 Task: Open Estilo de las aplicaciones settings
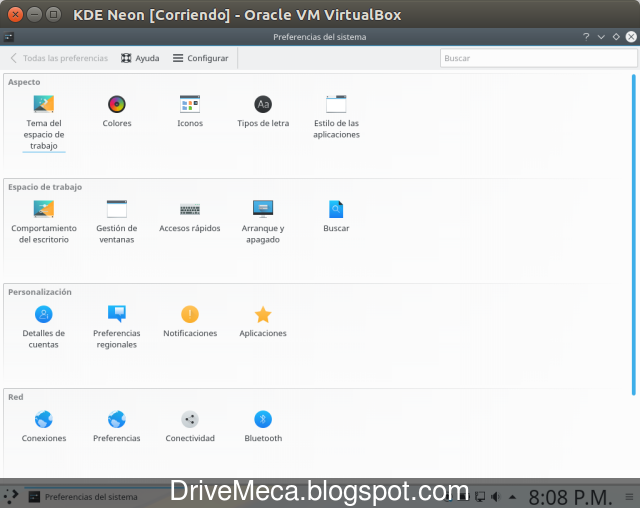[336, 117]
